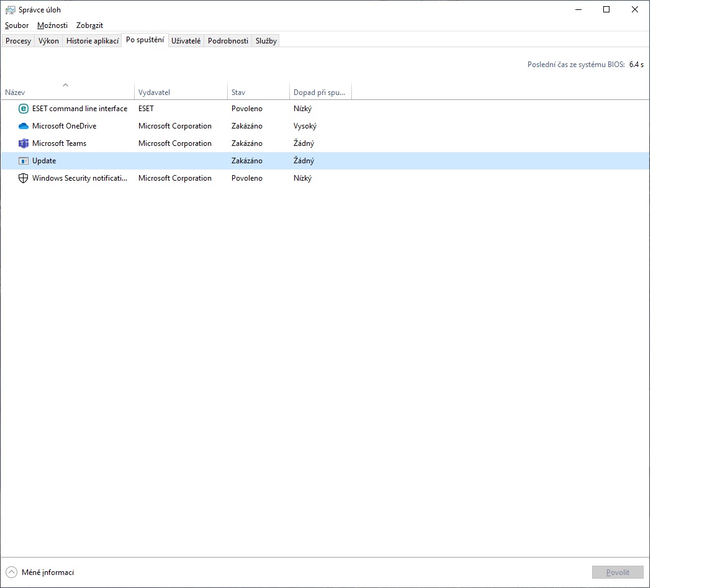Click Nízký impact of Windows Security row

point(302,178)
